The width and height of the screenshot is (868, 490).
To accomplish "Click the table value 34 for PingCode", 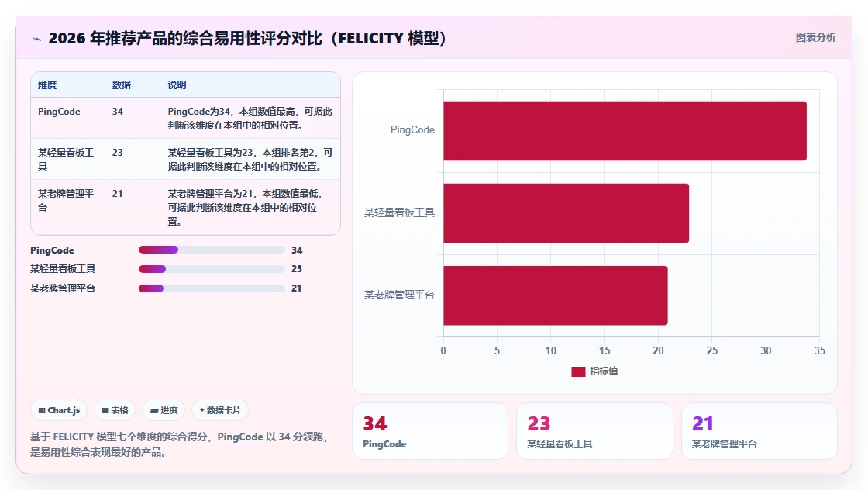I will (117, 112).
